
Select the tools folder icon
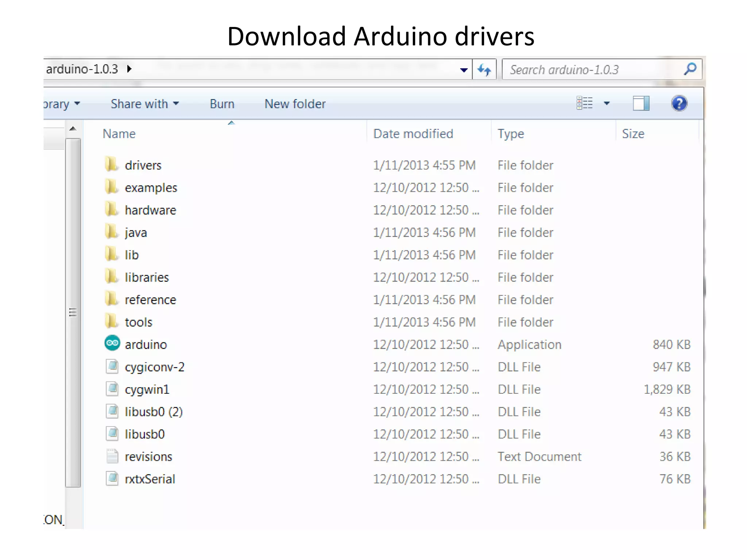coord(112,322)
